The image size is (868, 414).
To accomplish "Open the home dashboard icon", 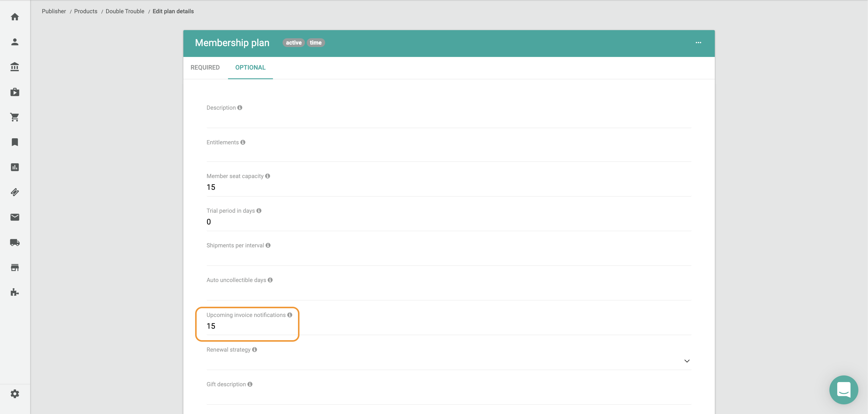I will coord(15,17).
